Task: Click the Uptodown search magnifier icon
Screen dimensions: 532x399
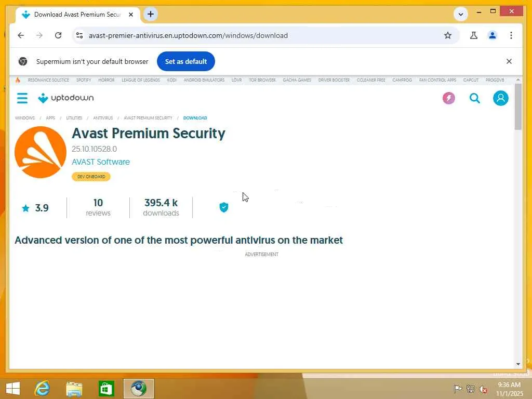Action: pyautogui.click(x=474, y=98)
